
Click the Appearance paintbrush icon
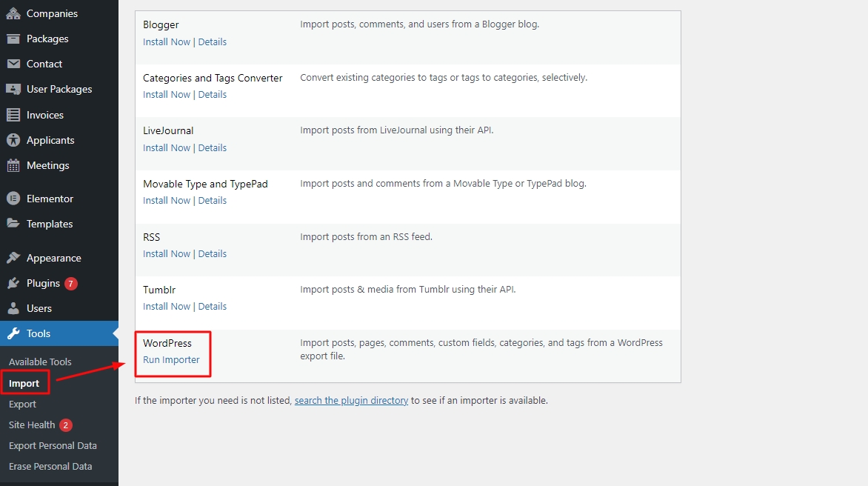(13, 258)
